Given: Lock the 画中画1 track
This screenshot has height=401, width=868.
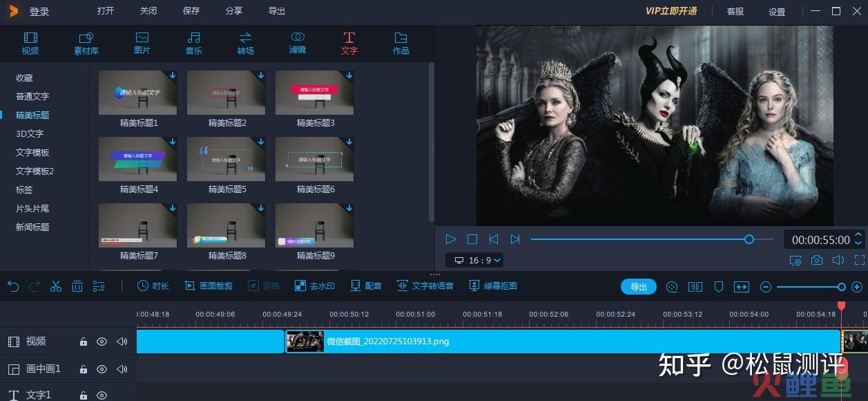Looking at the screenshot, I should [84, 369].
